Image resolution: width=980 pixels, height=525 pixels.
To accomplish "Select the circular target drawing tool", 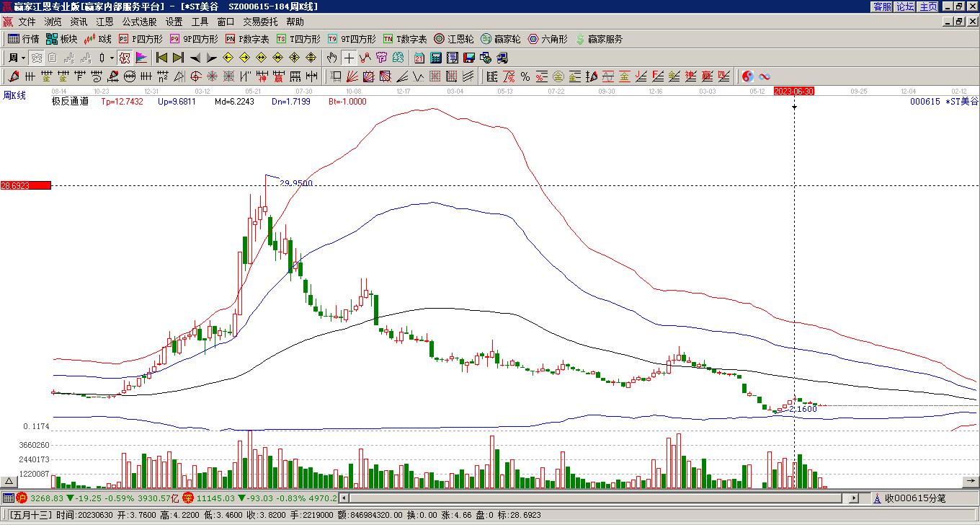I will pyautogui.click(x=195, y=76).
